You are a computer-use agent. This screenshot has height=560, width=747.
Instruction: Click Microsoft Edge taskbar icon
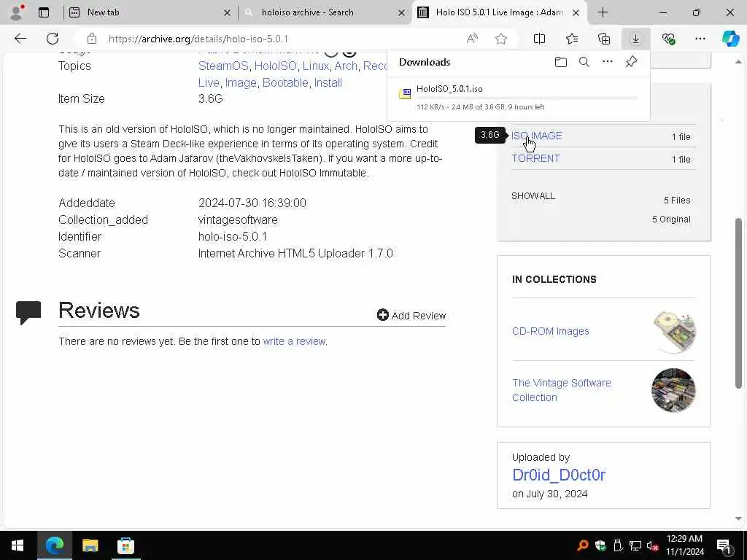click(x=54, y=545)
